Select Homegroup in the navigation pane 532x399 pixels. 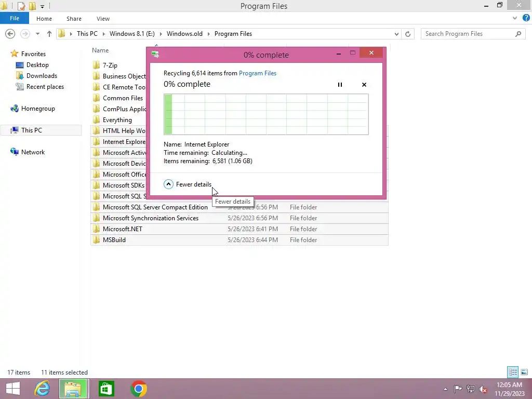pos(38,109)
